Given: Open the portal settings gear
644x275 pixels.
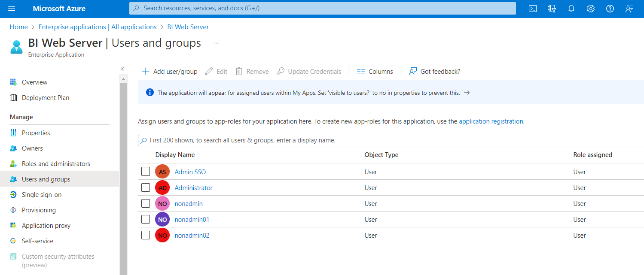Looking at the screenshot, I should (x=591, y=9).
